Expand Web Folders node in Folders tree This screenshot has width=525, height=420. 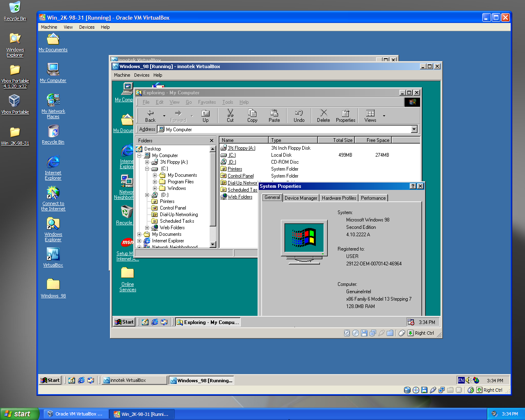(147, 228)
